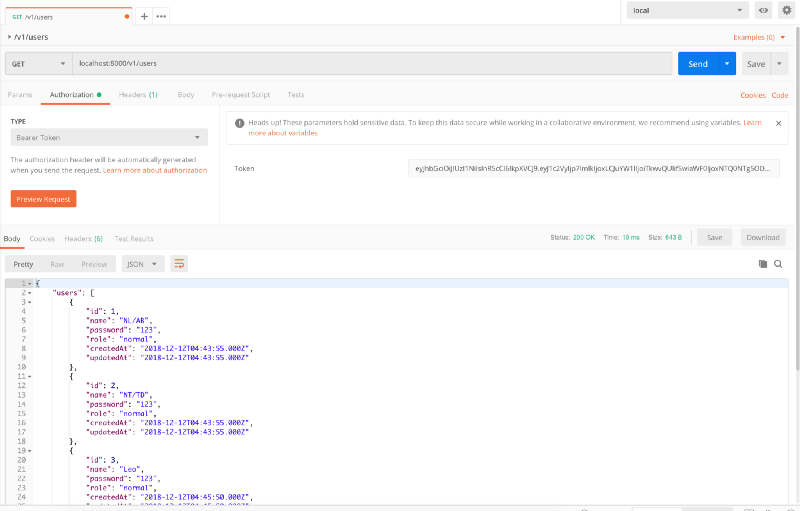This screenshot has width=800, height=511.
Task: Click the "name": "Leo" line
Action: point(115,469)
